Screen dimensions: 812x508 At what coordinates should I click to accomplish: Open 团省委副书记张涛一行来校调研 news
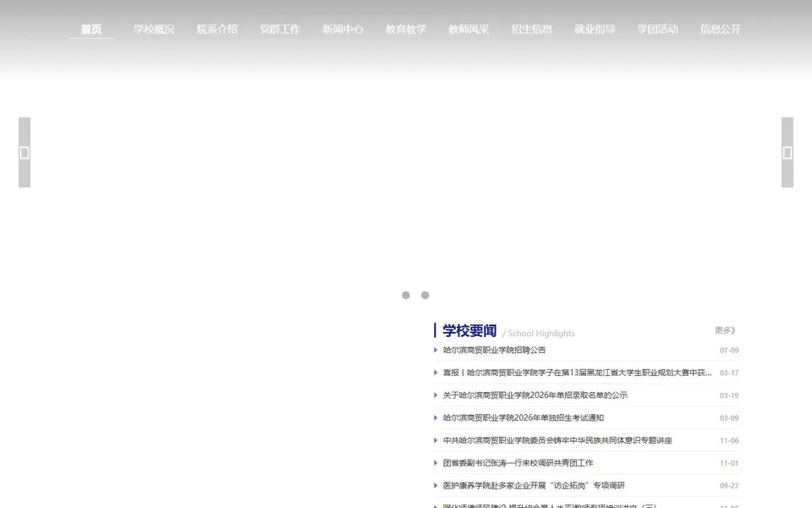(518, 463)
